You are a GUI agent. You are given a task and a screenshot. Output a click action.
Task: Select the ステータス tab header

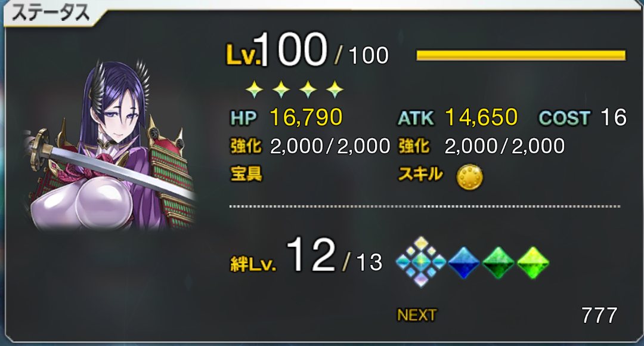pos(51,13)
